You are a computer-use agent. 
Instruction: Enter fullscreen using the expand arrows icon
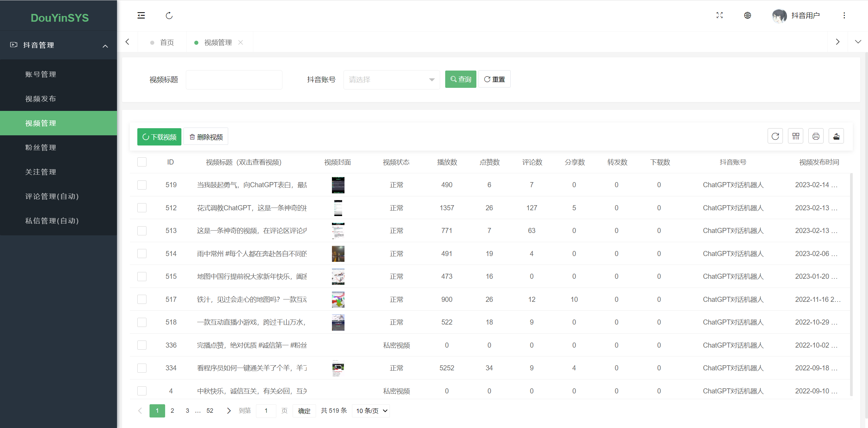coord(719,15)
